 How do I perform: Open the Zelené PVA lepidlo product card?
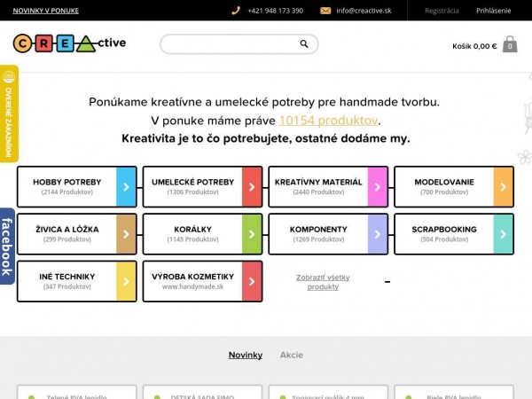[x=76, y=392]
